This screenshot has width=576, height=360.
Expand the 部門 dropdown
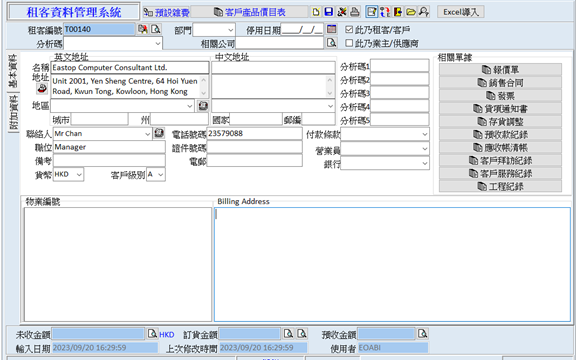[231, 30]
